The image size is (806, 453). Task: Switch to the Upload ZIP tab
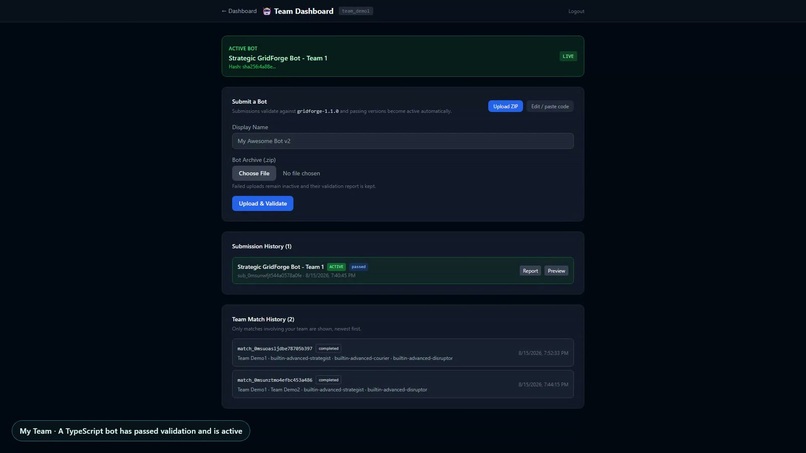[x=505, y=106]
